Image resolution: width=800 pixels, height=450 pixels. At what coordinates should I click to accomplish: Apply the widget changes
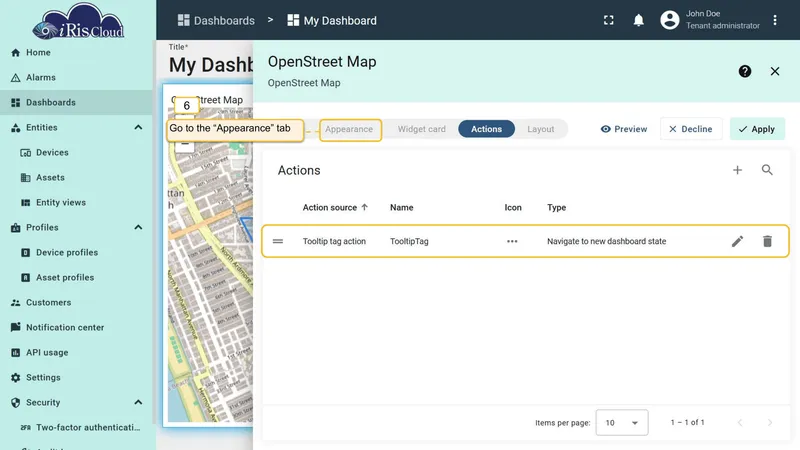tap(757, 129)
